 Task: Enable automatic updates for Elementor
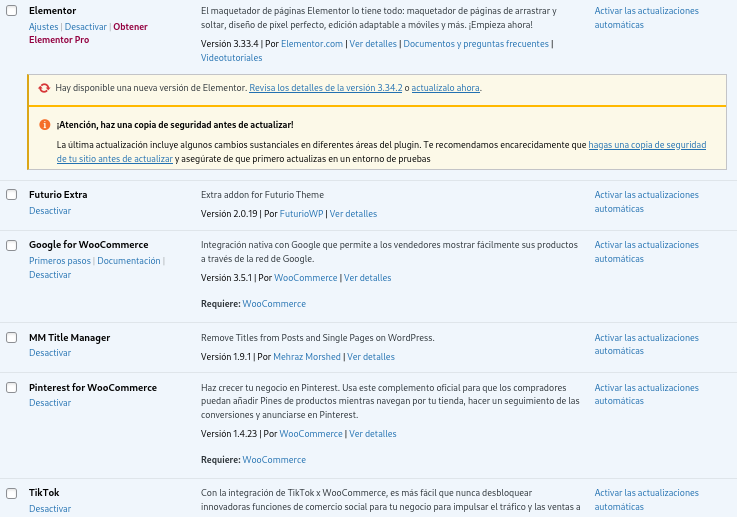646,18
